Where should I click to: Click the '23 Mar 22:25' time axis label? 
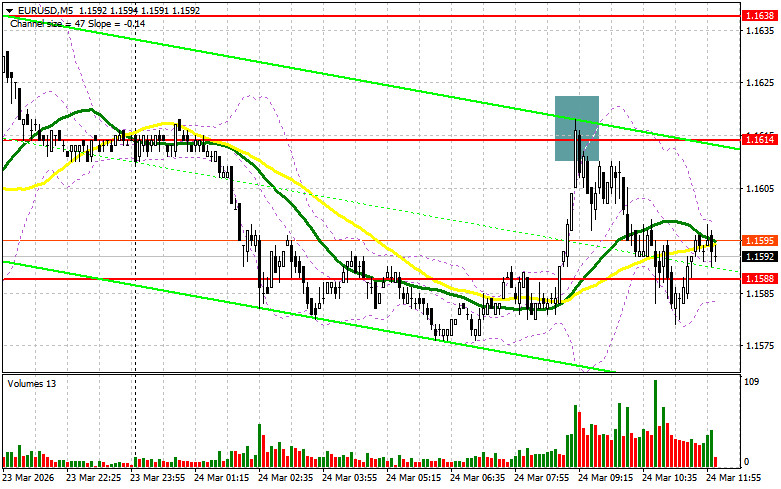94,478
